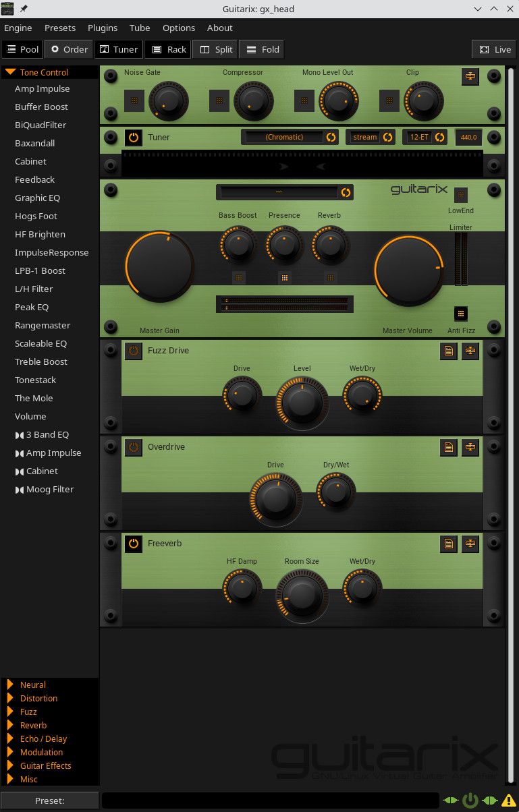Toggle the Freeverb power button
This screenshot has height=812, width=519.
pos(134,544)
